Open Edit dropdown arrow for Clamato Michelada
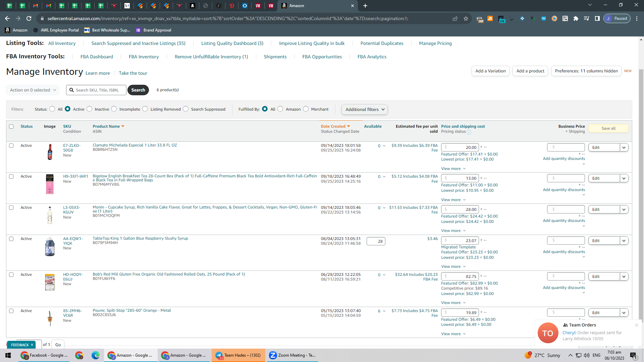644x362 pixels. tap(624, 147)
